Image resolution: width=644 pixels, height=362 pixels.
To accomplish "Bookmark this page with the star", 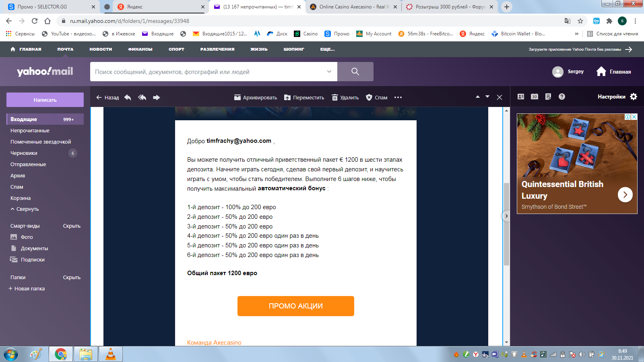I will point(580,21).
